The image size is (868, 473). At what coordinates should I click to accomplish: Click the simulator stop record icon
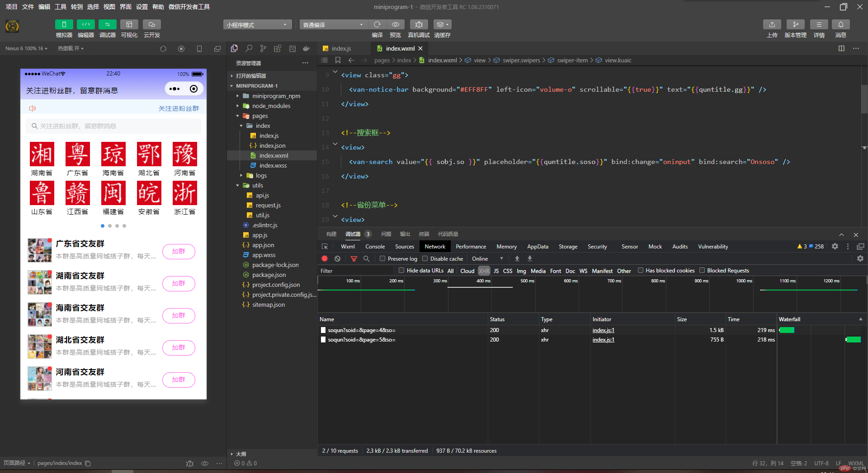[181, 49]
